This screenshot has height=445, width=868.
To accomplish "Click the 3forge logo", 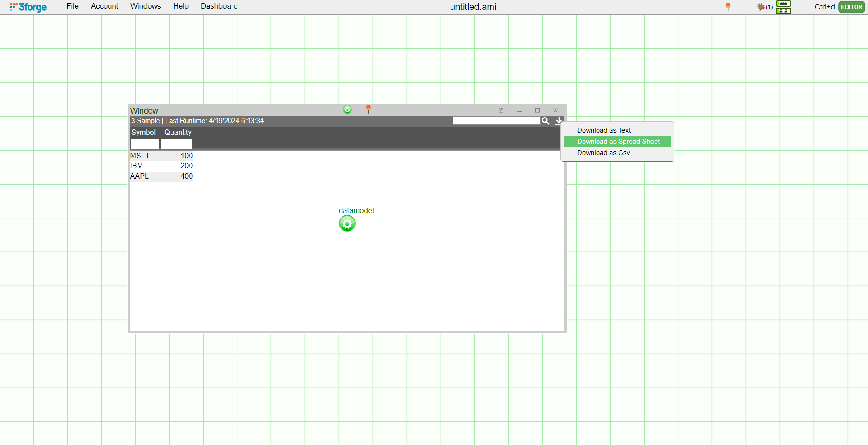I will point(27,7).
